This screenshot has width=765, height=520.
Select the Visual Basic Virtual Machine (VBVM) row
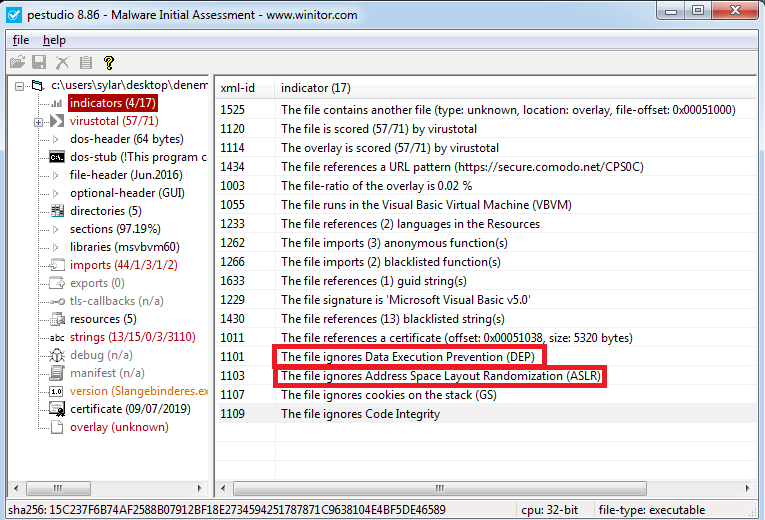(x=485, y=205)
